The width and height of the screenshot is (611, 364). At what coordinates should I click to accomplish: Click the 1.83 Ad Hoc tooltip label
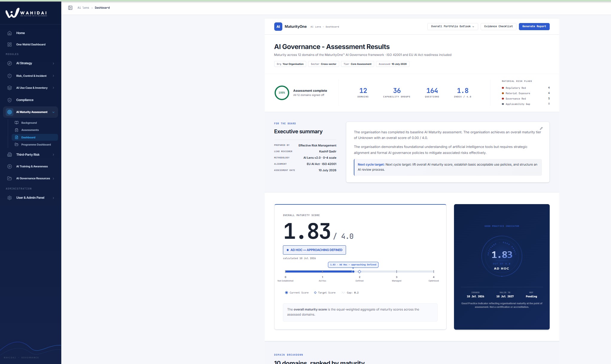point(353,265)
